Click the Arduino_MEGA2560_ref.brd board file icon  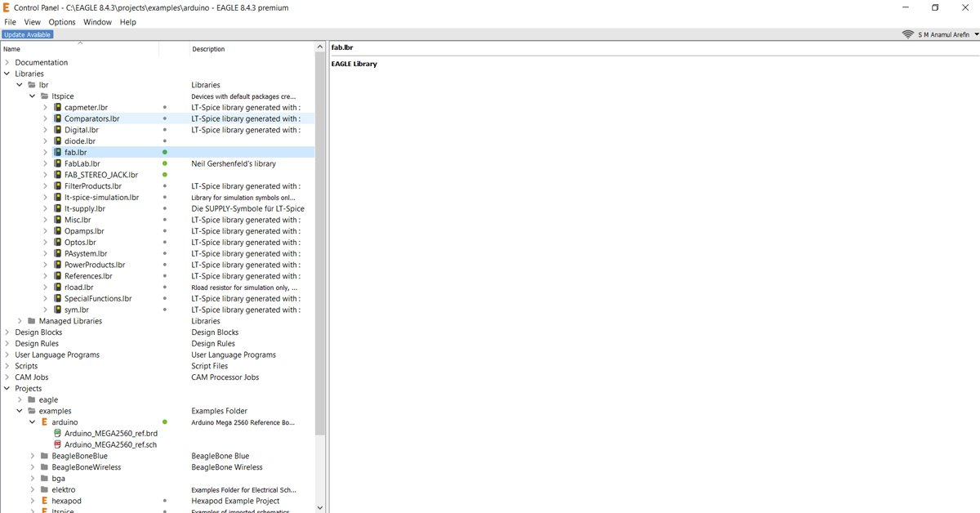point(57,434)
